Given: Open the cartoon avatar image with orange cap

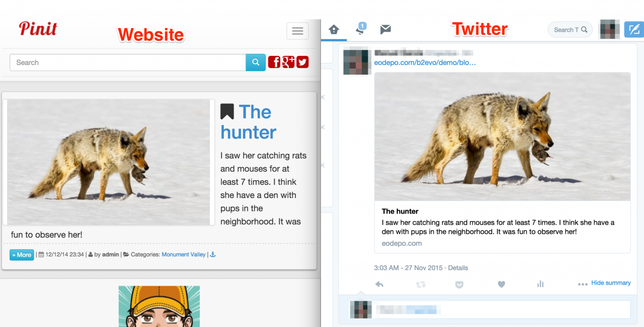Looking at the screenshot, I should [x=159, y=306].
